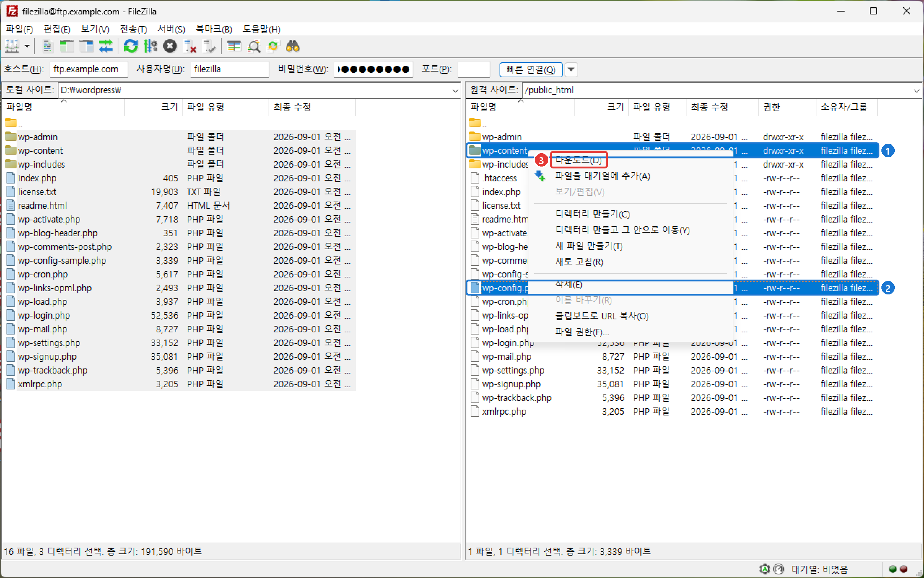Focus the 비밀번호 input field

(374, 69)
